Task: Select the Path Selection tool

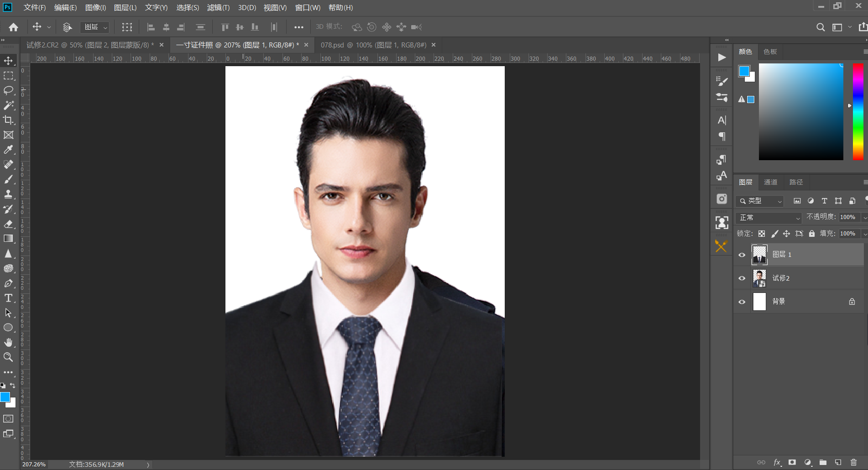Action: pyautogui.click(x=8, y=313)
